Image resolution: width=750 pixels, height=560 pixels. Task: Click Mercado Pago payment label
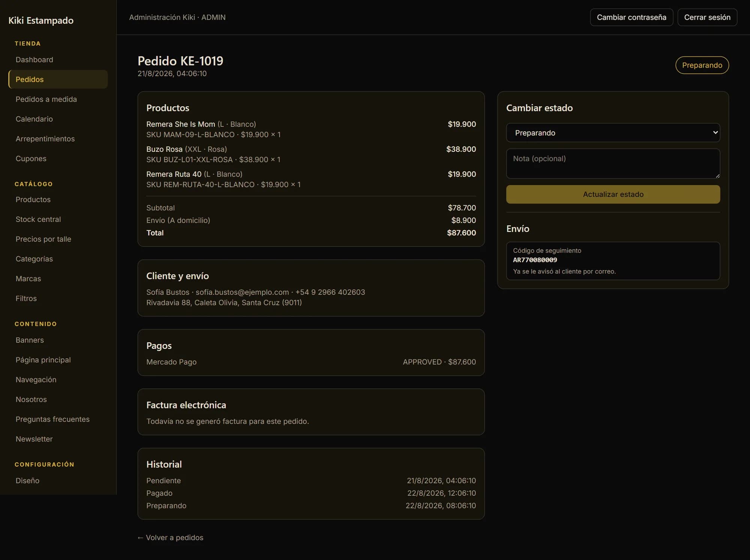[x=171, y=362]
